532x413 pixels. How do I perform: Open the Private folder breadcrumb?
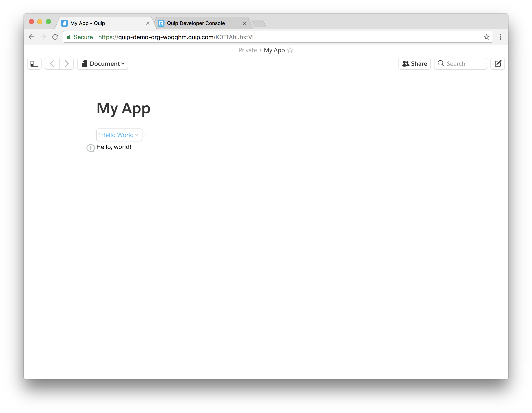pyautogui.click(x=248, y=50)
